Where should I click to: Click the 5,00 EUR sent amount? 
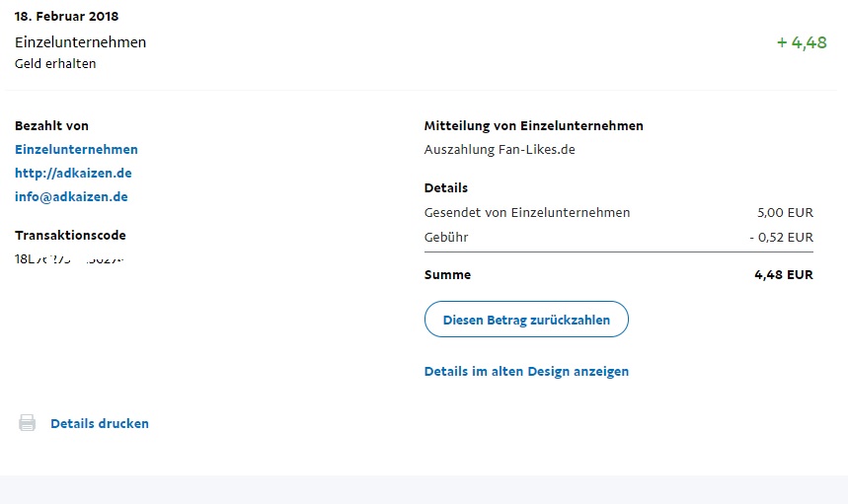(785, 212)
